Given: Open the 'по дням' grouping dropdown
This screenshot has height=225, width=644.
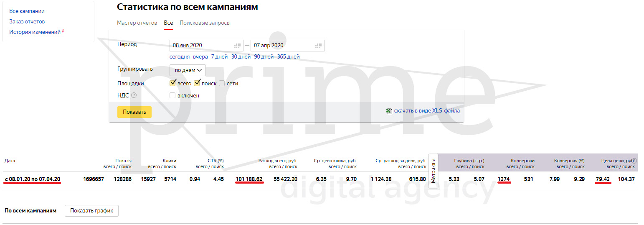Looking at the screenshot, I should click(188, 70).
